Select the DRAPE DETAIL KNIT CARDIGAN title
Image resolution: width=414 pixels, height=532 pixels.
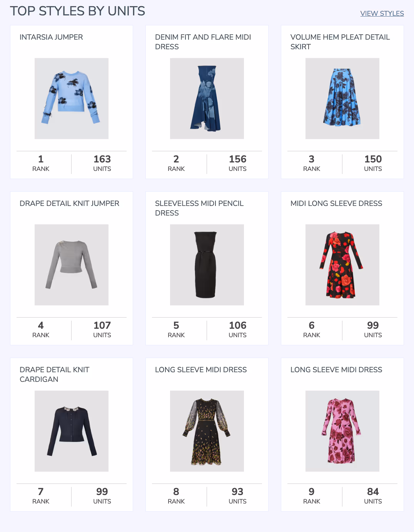(x=54, y=375)
